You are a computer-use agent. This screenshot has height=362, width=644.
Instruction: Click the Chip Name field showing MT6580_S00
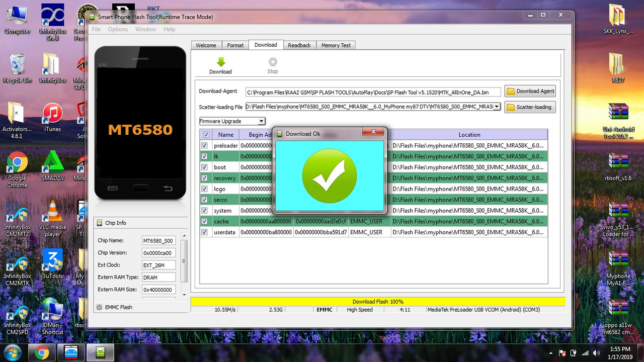158,241
